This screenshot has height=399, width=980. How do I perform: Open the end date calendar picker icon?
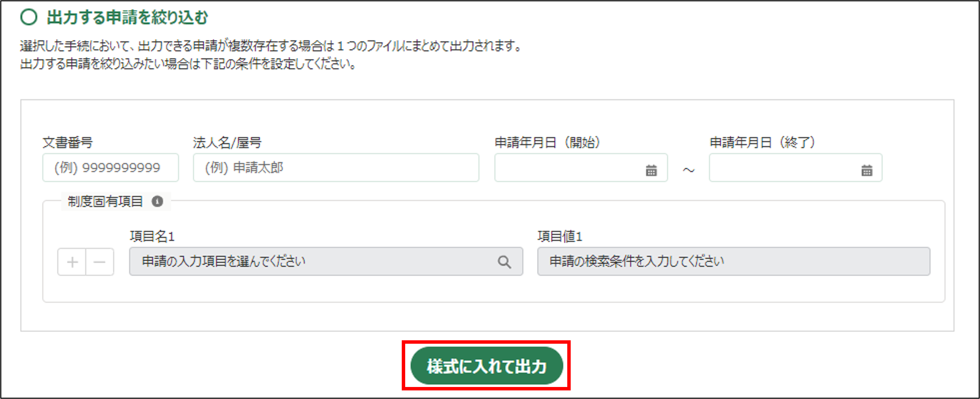(866, 170)
